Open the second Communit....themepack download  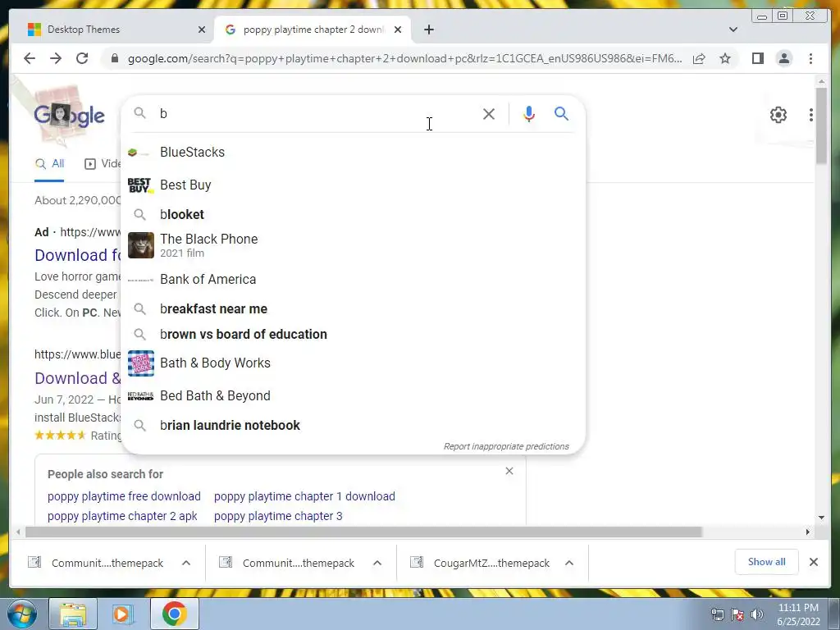[286, 563]
